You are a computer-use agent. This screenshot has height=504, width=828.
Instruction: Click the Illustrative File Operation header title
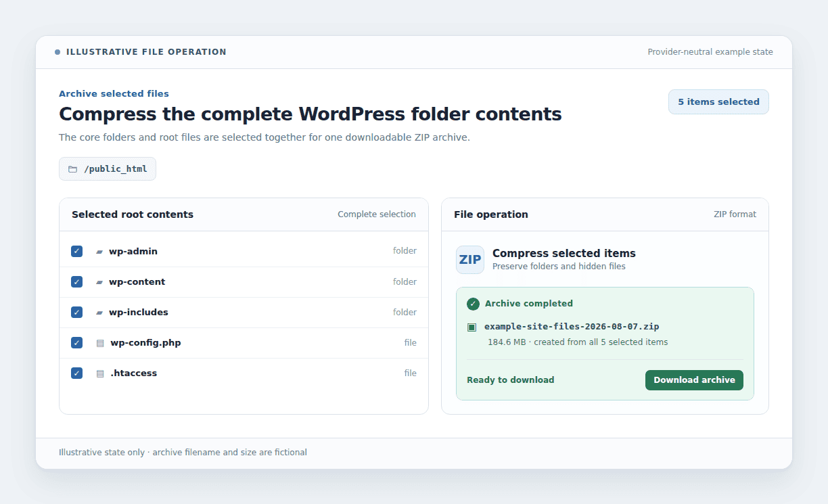pos(146,52)
